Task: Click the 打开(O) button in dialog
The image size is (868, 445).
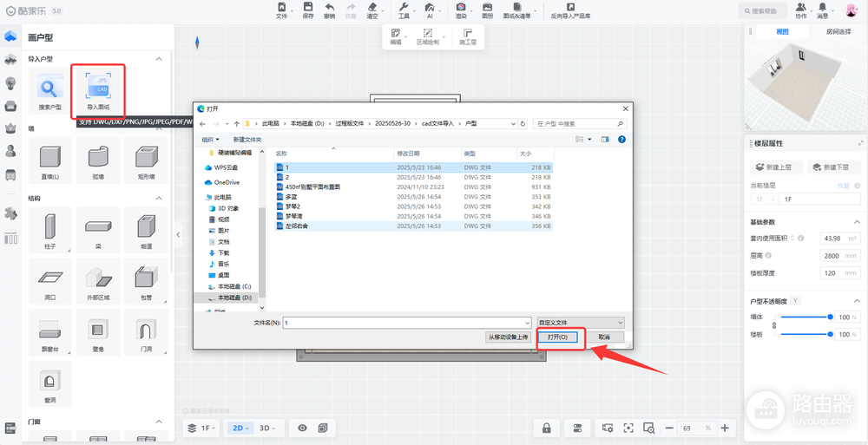Action: coord(557,337)
